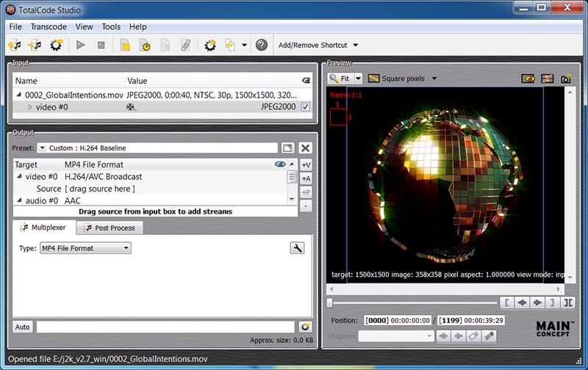Click the document-with-clock toolbar icon
The width and height of the screenshot is (588, 370).
click(145, 45)
